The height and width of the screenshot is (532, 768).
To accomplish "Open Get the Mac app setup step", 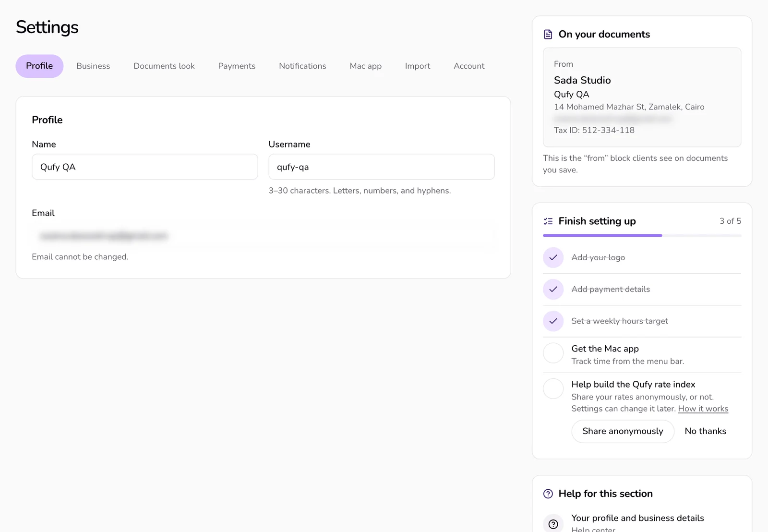I will tap(642, 355).
